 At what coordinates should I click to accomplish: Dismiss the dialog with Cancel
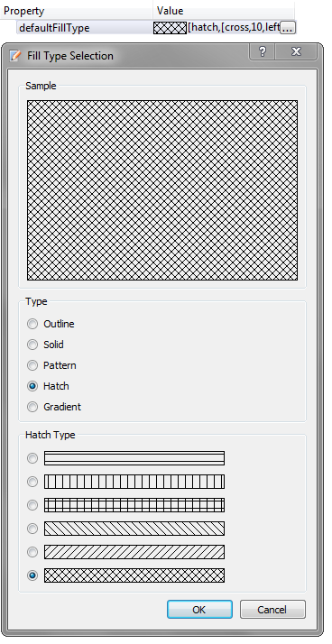point(272,610)
